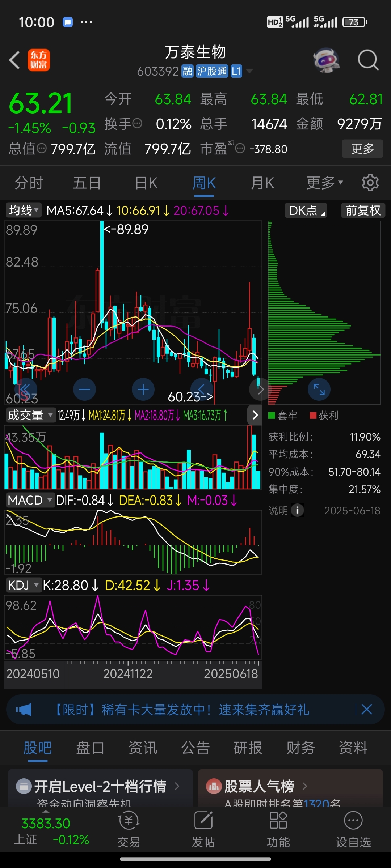Open 更多 chart period dropdown

click(x=325, y=183)
